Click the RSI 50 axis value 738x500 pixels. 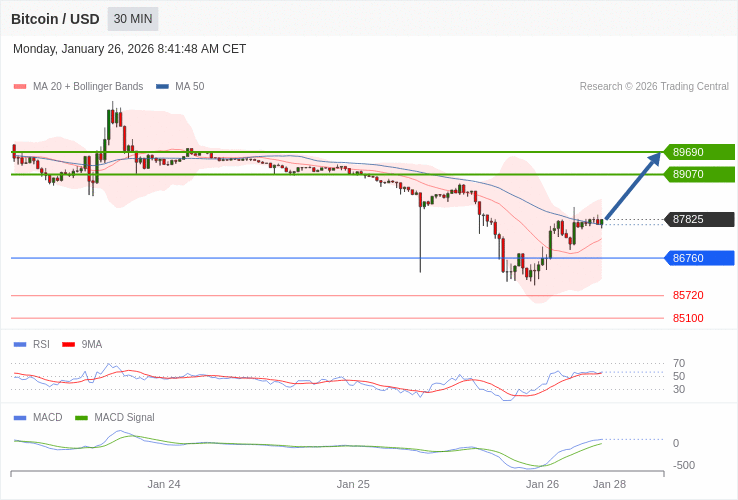679,376
